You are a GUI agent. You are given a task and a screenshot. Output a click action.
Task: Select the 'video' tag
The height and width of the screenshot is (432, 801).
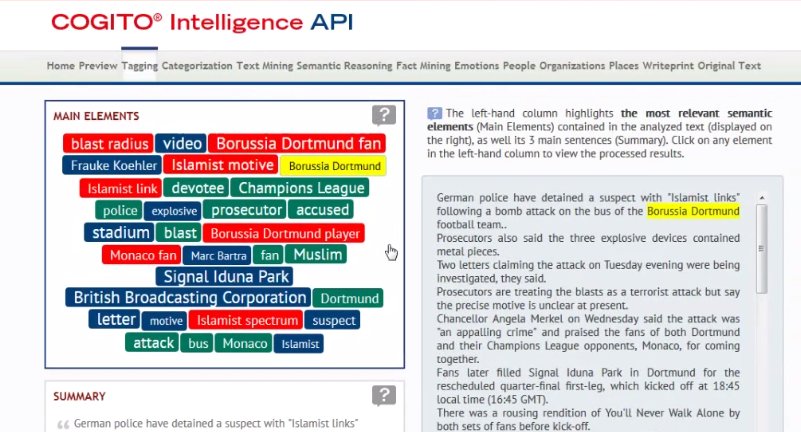181,143
